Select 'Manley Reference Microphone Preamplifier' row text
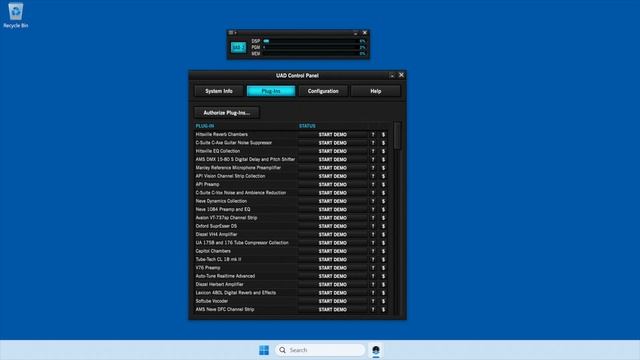Image resolution: width=640 pixels, height=360 pixels. [238, 168]
